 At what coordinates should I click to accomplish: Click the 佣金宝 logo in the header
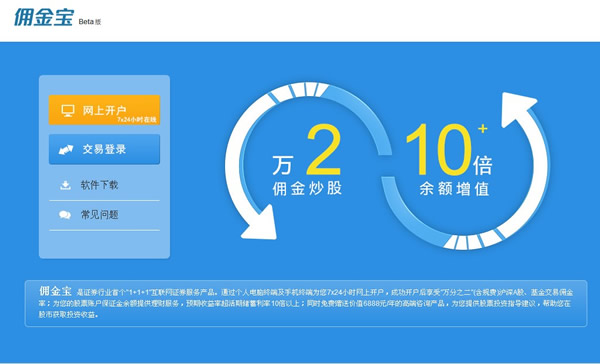pyautogui.click(x=44, y=17)
